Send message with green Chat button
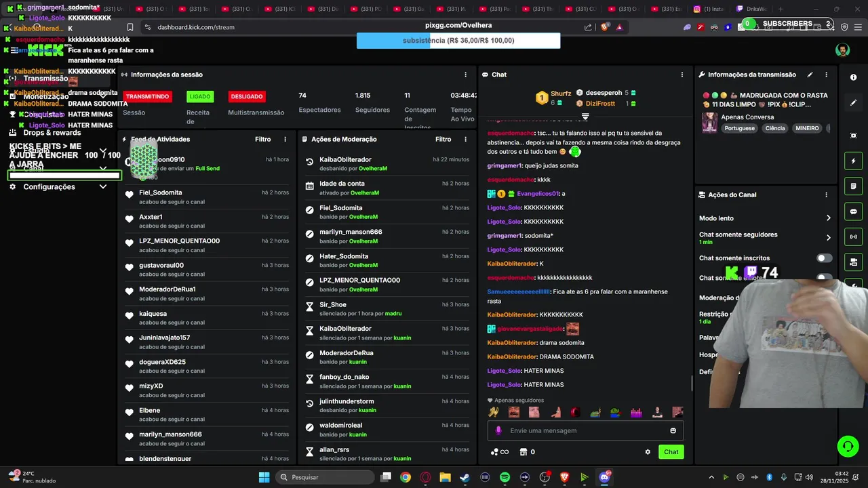 [x=671, y=452]
